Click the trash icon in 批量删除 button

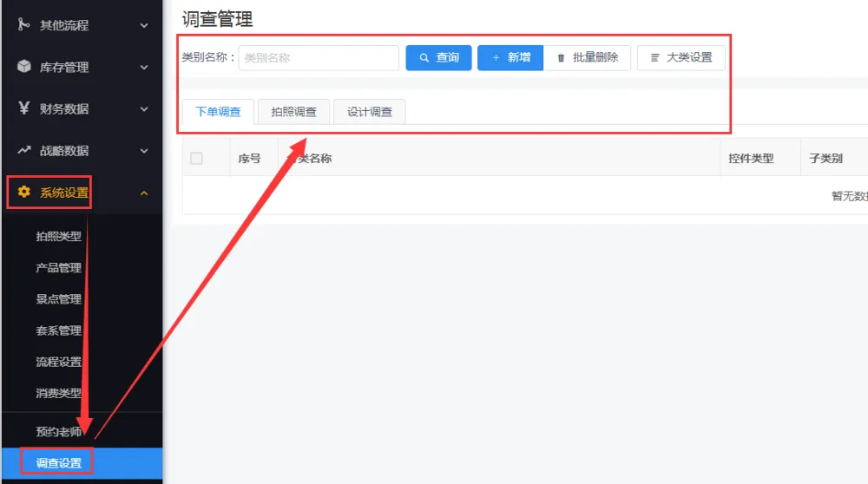point(561,58)
